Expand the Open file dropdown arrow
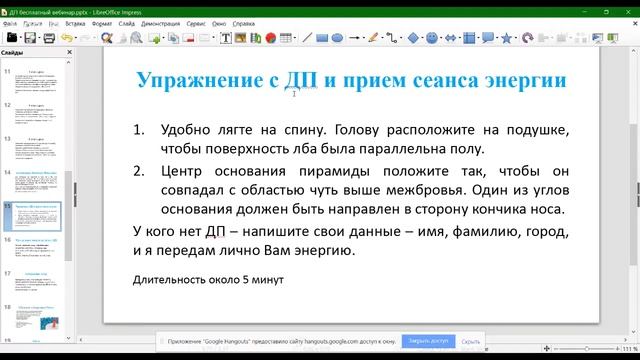640x360 pixels. (20, 38)
